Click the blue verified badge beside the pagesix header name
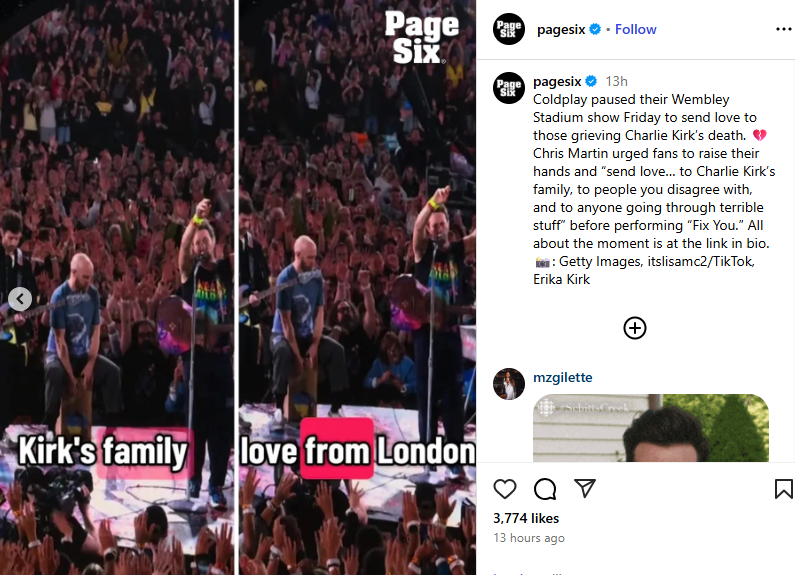The width and height of the screenshot is (795, 575). pyautogui.click(x=595, y=29)
